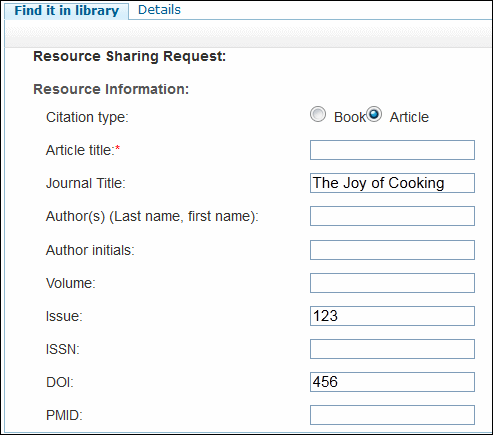Image resolution: width=493 pixels, height=435 pixels.
Task: Focus the Author(s) last name, first name field
Action: 392,216
